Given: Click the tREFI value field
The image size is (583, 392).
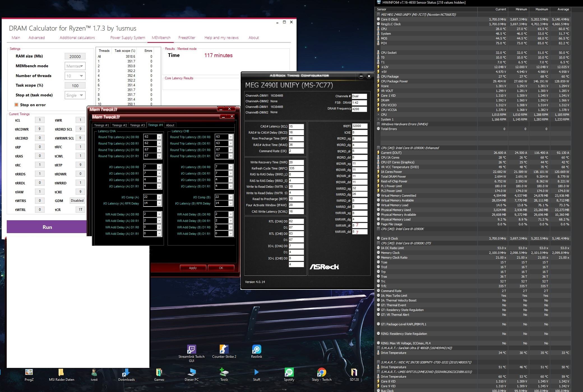Looking at the screenshot, I should tap(359, 126).
